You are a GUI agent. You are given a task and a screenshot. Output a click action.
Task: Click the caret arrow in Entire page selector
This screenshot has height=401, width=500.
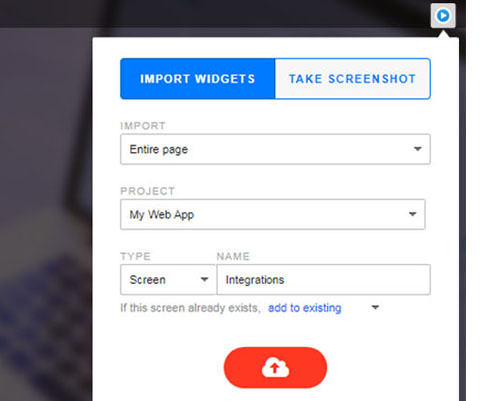(x=418, y=149)
